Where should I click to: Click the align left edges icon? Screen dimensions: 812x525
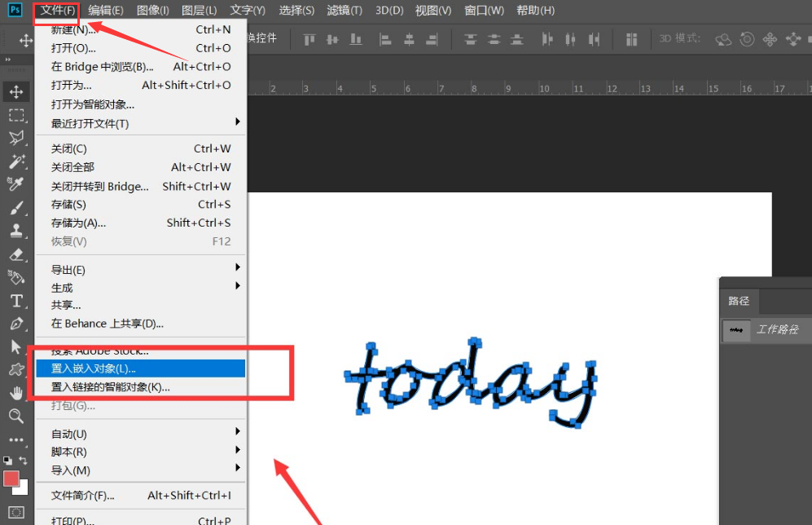[x=385, y=39]
